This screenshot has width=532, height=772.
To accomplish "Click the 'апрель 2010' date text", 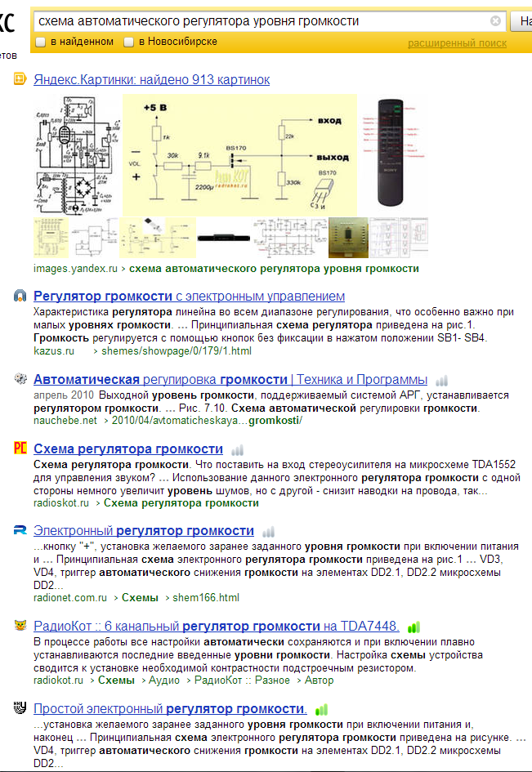I will (x=64, y=395).
